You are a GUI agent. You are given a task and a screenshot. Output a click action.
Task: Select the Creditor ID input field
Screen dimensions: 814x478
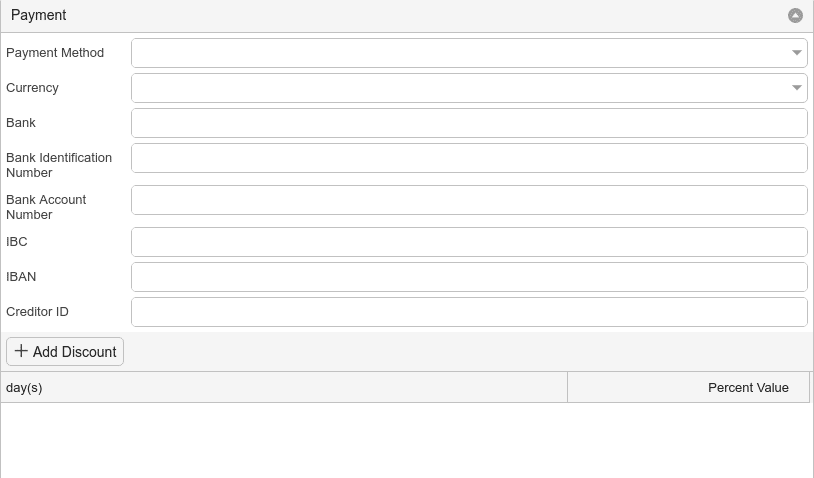(469, 312)
